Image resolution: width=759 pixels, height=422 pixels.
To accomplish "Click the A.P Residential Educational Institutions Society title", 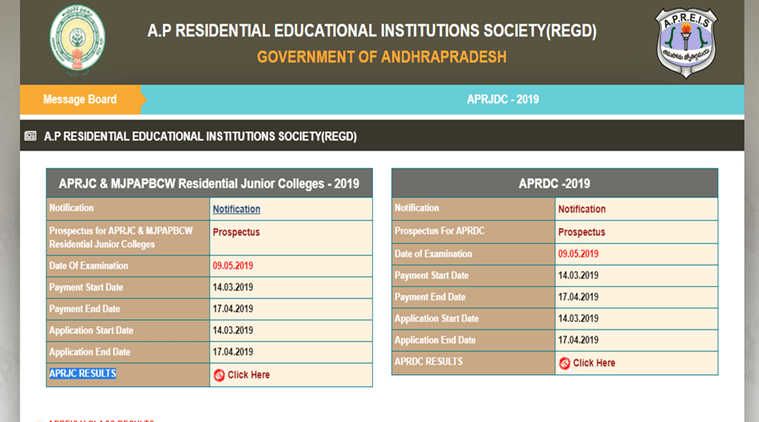I will pos(372,31).
